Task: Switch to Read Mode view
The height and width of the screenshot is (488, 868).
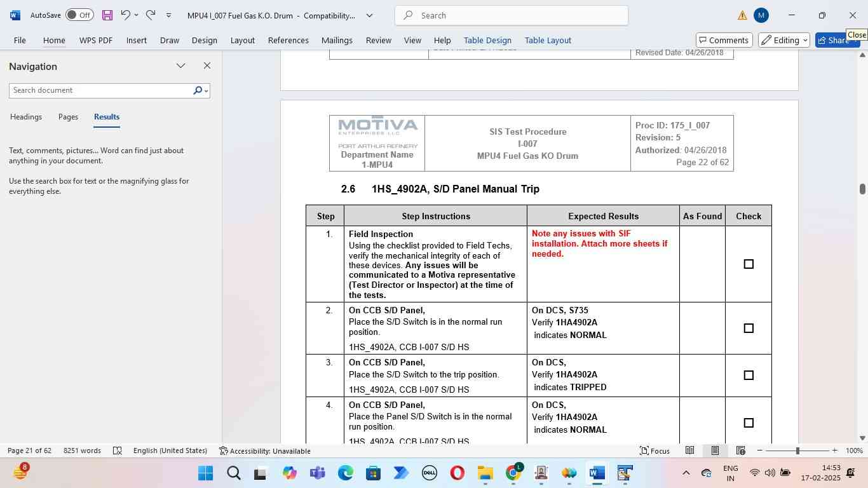Action: tap(689, 451)
